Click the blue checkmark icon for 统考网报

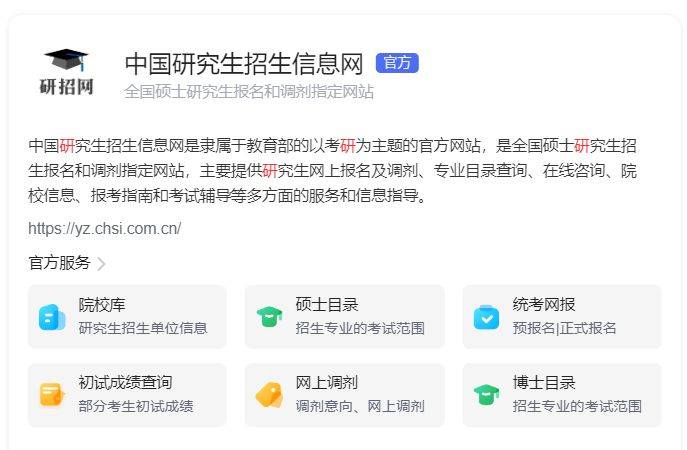(486, 317)
